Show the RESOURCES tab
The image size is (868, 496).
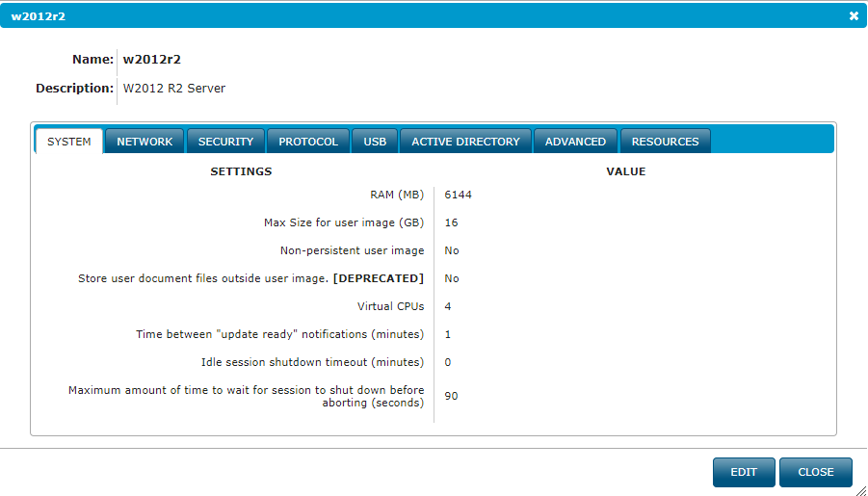click(666, 142)
